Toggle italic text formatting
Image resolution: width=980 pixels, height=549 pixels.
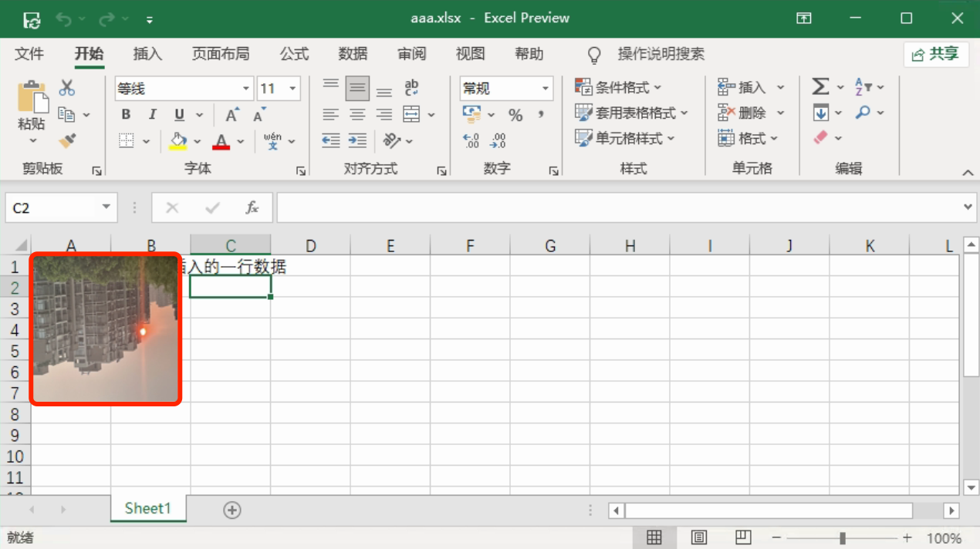(x=152, y=115)
